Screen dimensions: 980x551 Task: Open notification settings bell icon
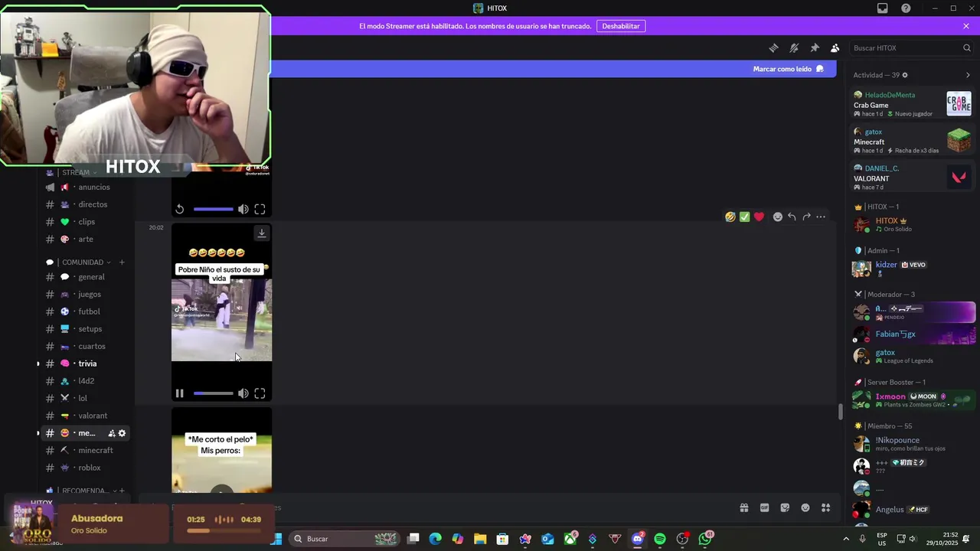pyautogui.click(x=794, y=48)
